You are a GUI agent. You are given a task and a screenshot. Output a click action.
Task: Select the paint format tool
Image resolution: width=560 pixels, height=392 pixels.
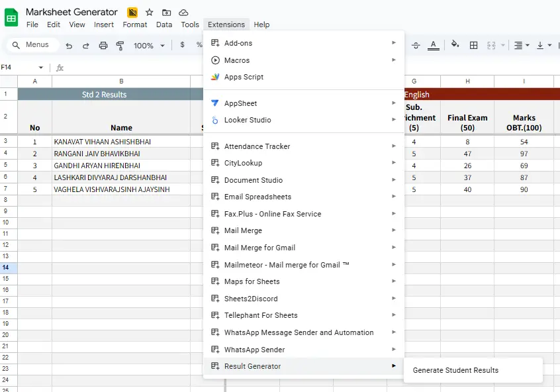click(120, 46)
